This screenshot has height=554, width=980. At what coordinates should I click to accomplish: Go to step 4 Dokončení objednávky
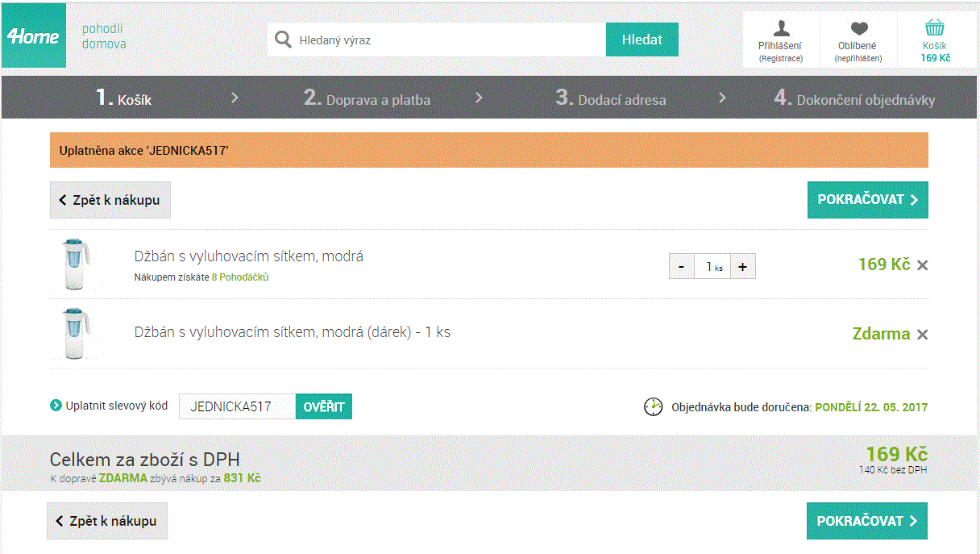point(854,98)
